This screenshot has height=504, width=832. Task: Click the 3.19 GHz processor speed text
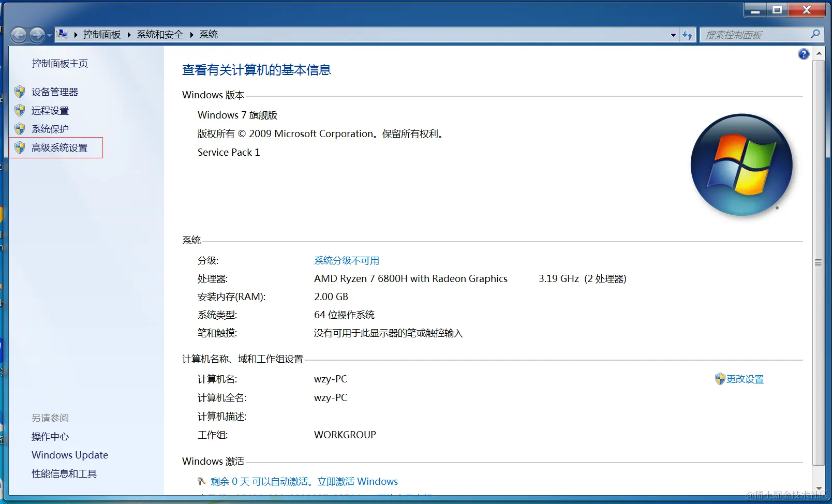click(559, 278)
